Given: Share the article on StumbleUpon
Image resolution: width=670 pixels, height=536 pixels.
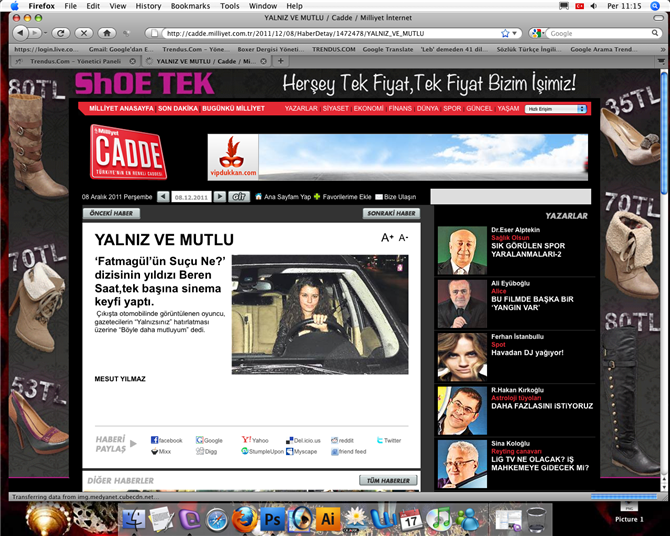Looking at the screenshot, I should (x=262, y=451).
